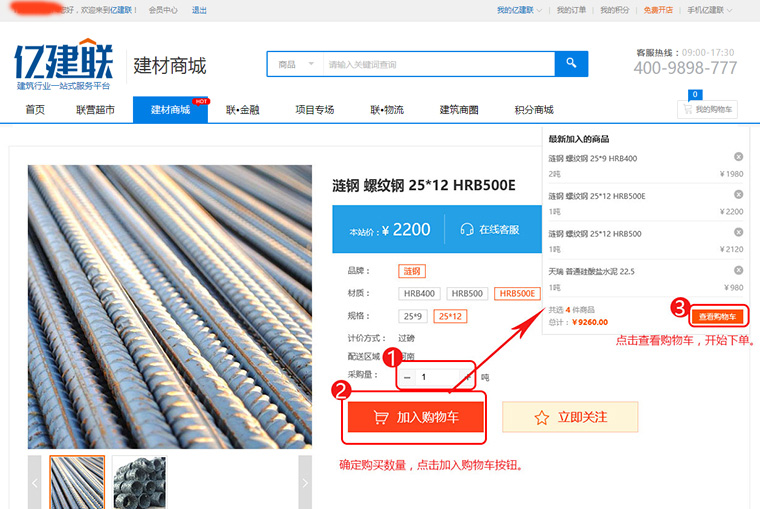Show next product thumbnails with right arrow
Image resolution: width=760 pixels, height=509 pixels.
(305, 482)
